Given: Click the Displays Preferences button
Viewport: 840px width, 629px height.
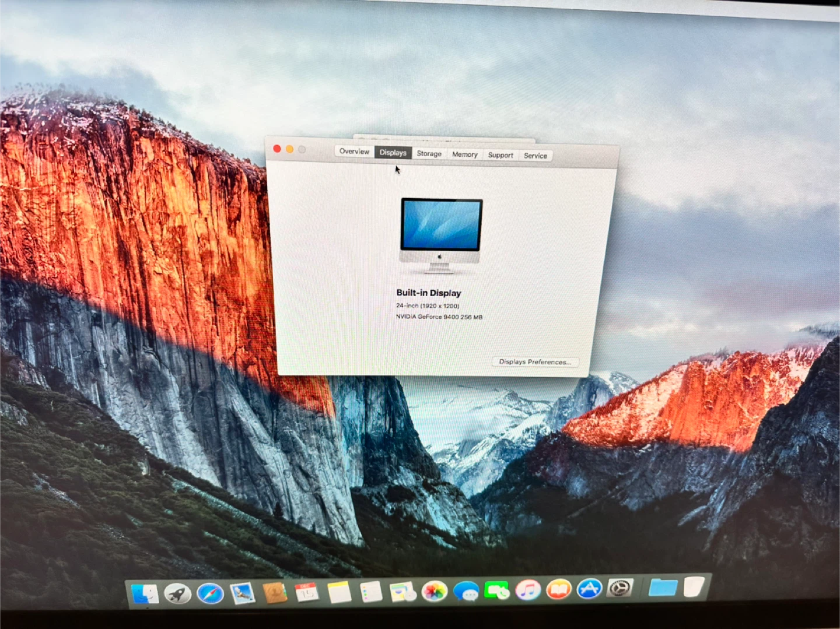Looking at the screenshot, I should coord(534,362).
